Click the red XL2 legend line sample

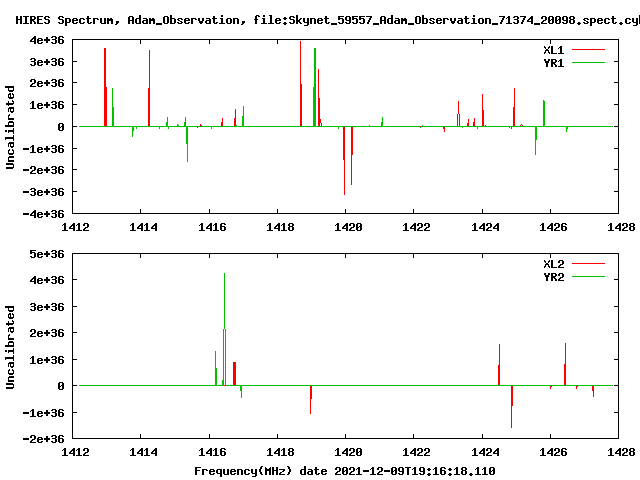(x=588, y=264)
